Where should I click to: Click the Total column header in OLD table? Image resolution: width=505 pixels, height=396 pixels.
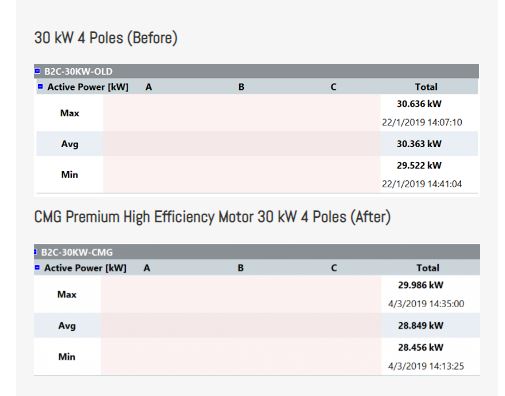point(426,87)
